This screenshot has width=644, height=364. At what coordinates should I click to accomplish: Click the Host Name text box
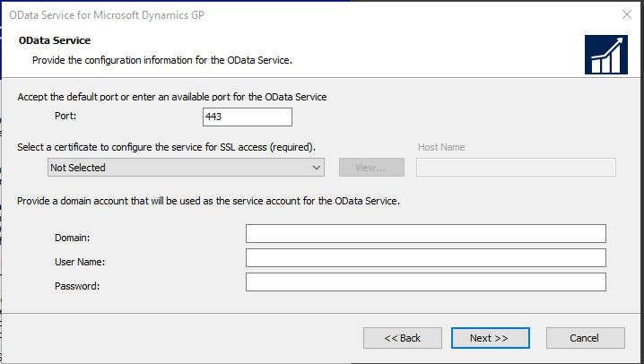click(x=516, y=168)
